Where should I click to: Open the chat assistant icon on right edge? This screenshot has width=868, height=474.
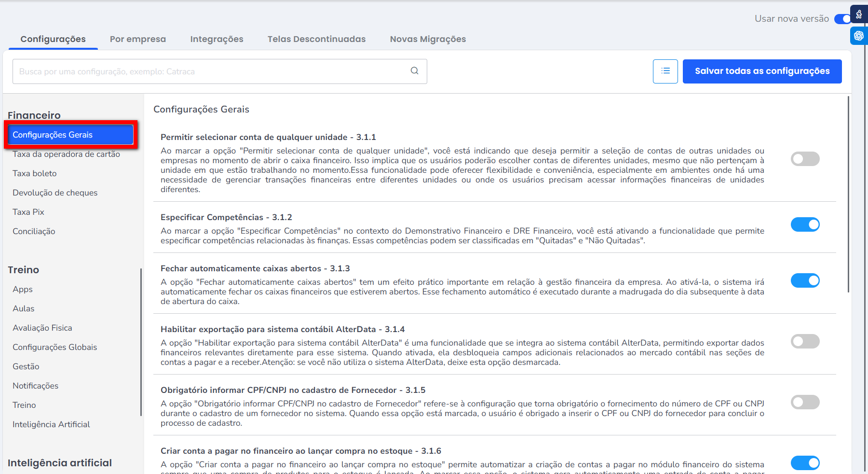coord(859,36)
